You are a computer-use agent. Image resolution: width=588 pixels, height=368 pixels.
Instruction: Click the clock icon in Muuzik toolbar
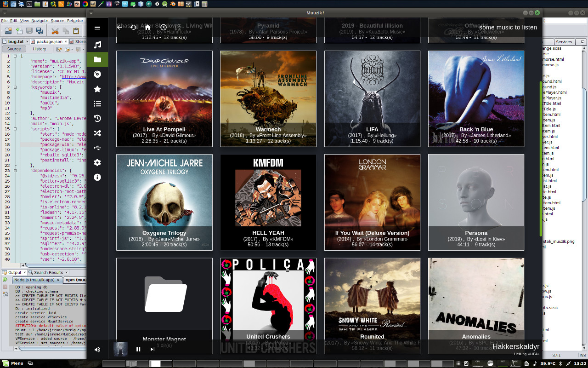pyautogui.click(x=164, y=27)
